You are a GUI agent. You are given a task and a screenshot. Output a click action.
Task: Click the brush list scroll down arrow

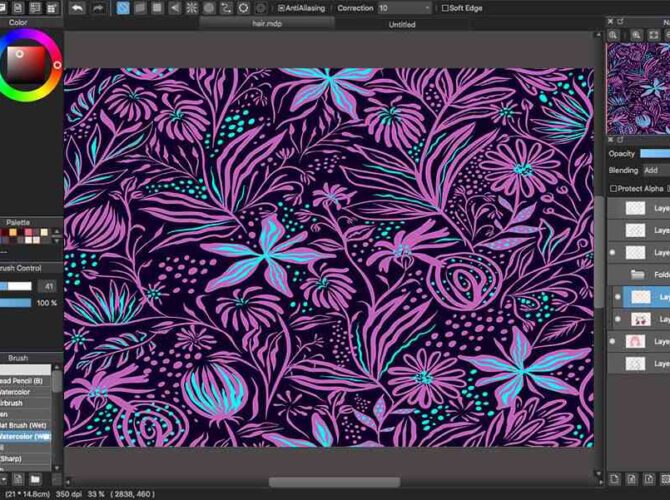click(x=56, y=468)
